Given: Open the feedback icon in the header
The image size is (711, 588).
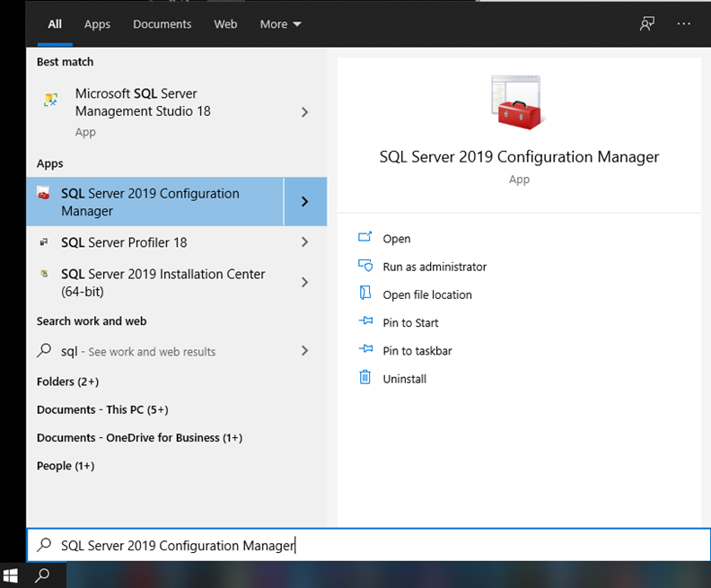Looking at the screenshot, I should tap(647, 24).
